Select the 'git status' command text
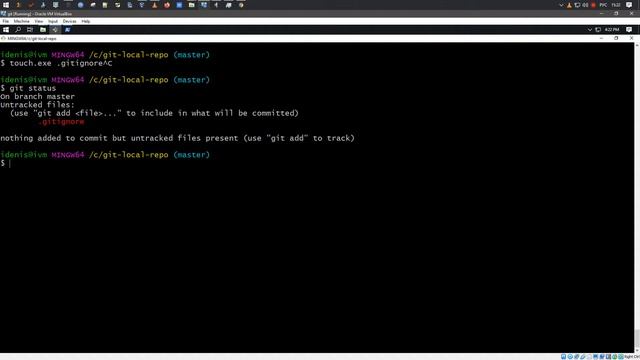The image size is (640, 360). tap(33, 88)
